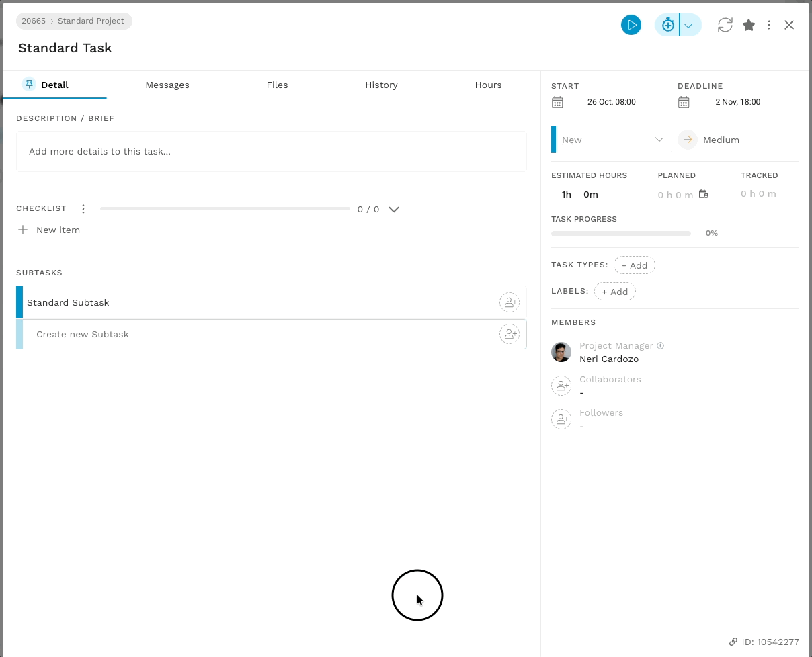Toggle the favorite star icon

point(749,26)
